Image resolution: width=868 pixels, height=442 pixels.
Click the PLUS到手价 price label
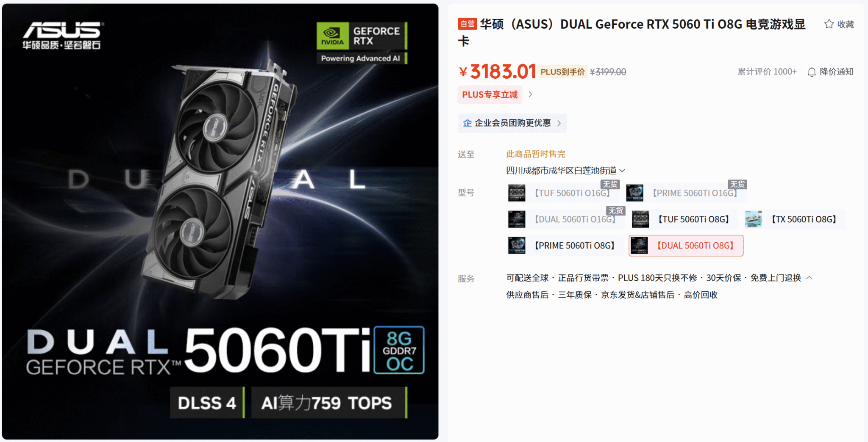pos(563,72)
